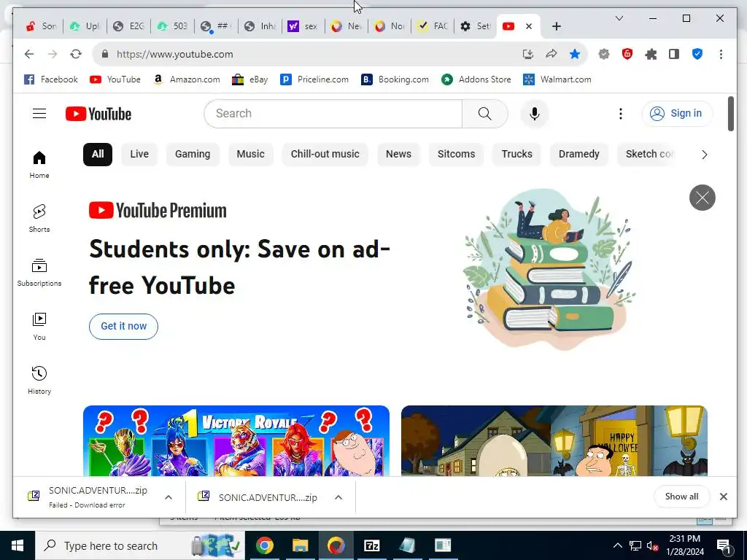This screenshot has width=747, height=560.
Task: Open the Walmart.com bookmark
Action: tap(557, 79)
